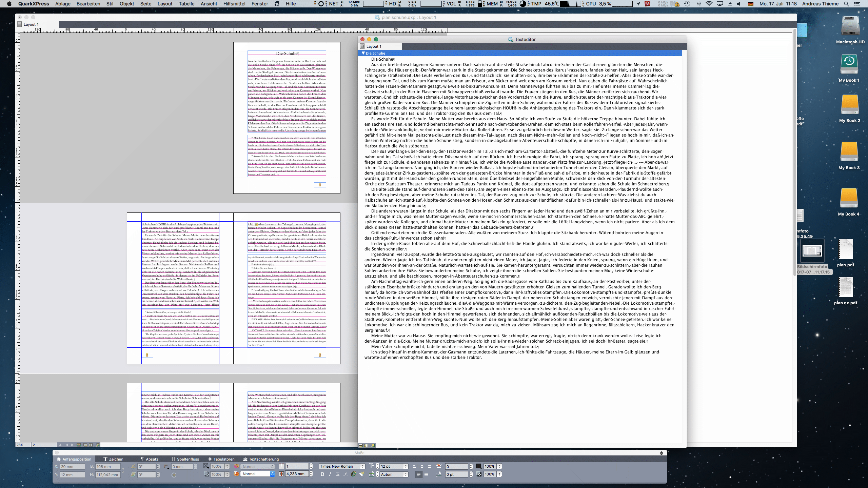This screenshot has height=488, width=868.
Task: Click Wi-Fi status icon in menu bar
Action: pos(709,4)
